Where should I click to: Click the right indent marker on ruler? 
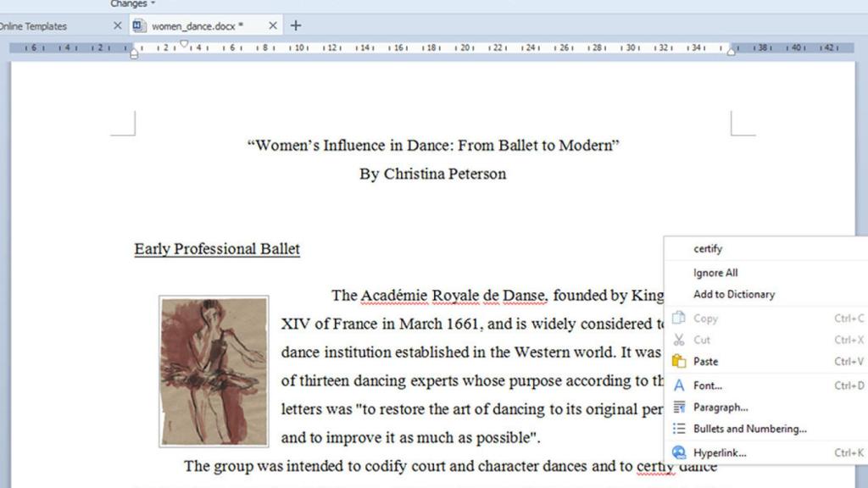pos(732,53)
